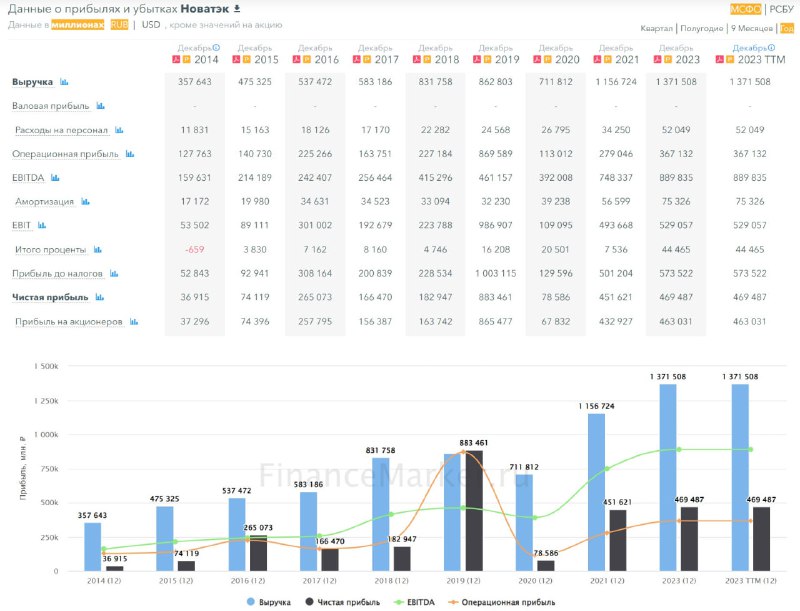Click the 2019 net profit bar in chart
The height and width of the screenshot is (611, 800).
pyautogui.click(x=474, y=511)
